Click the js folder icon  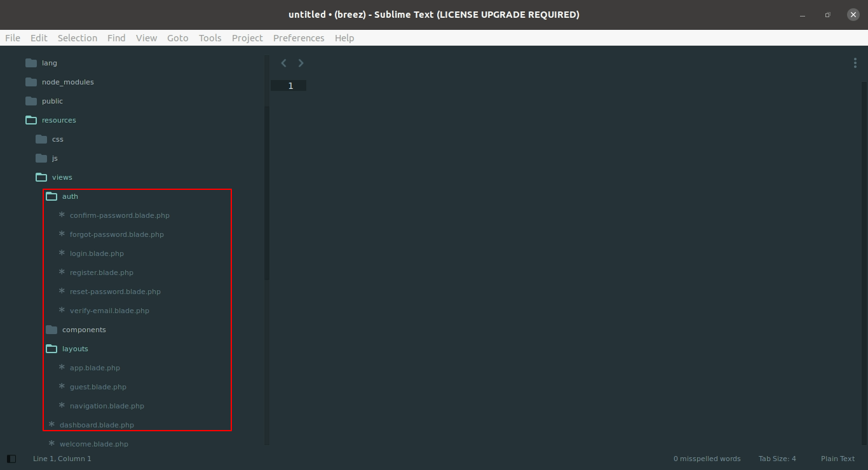(x=41, y=158)
